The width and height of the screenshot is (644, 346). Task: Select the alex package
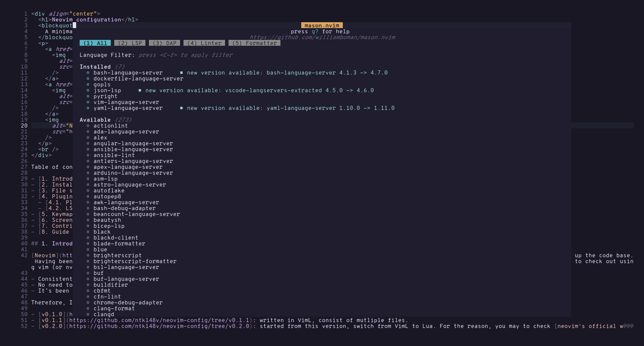click(100, 137)
